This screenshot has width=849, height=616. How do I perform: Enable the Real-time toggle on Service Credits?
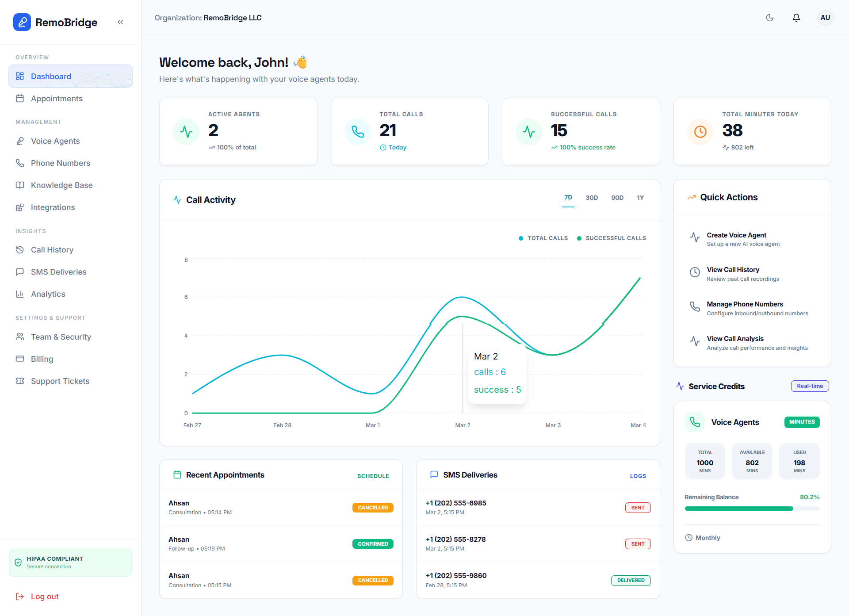pos(810,386)
